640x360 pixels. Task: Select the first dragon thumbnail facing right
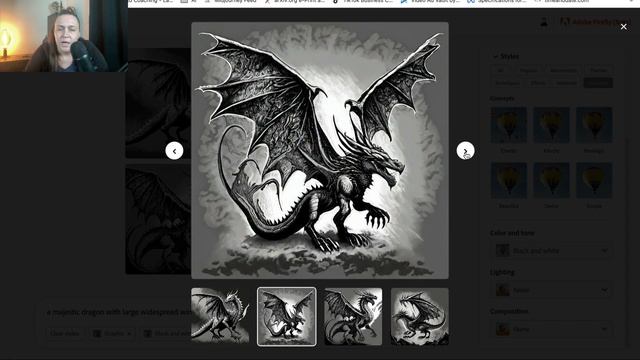tap(220, 316)
